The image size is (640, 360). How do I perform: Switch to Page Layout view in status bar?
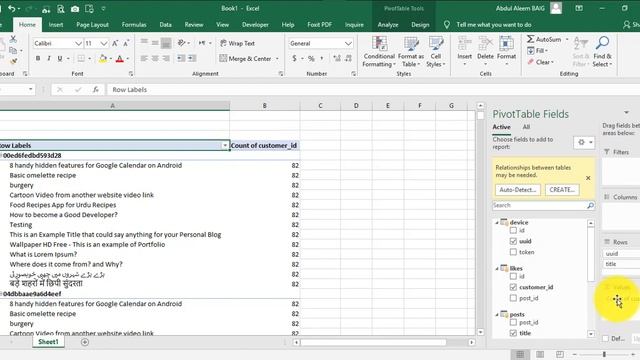(540, 354)
